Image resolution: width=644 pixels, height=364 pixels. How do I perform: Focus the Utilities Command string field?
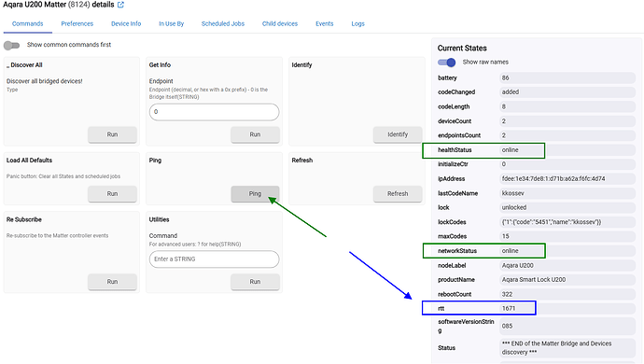click(214, 259)
